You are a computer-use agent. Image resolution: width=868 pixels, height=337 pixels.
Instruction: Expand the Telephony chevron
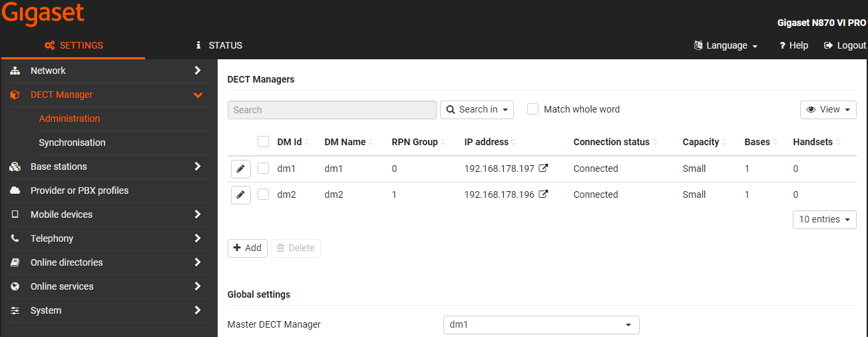tap(198, 238)
